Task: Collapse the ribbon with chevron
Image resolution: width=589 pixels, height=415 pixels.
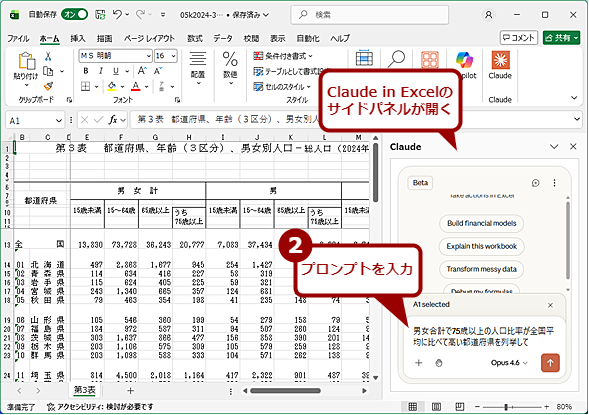Action: (574, 98)
